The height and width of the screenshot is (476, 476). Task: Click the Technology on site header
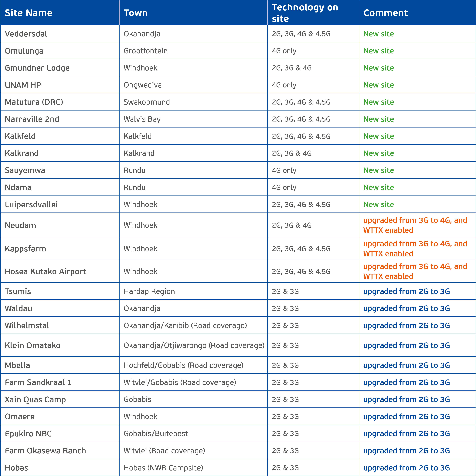pos(305,13)
